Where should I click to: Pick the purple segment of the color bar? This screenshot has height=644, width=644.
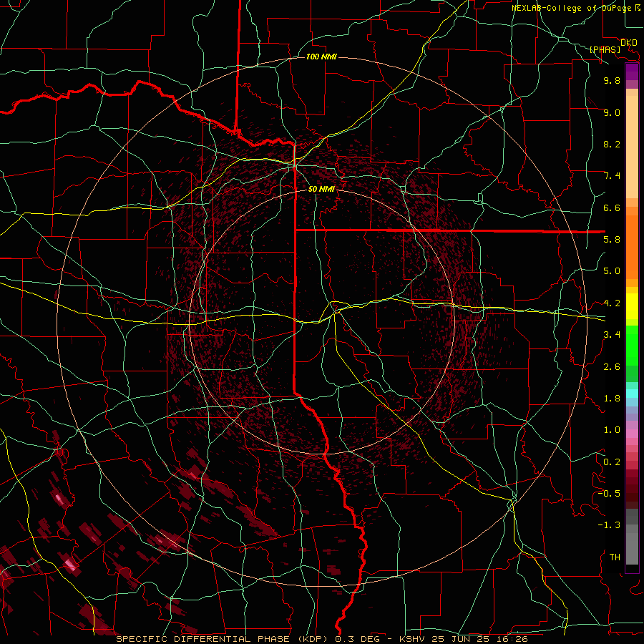632,72
